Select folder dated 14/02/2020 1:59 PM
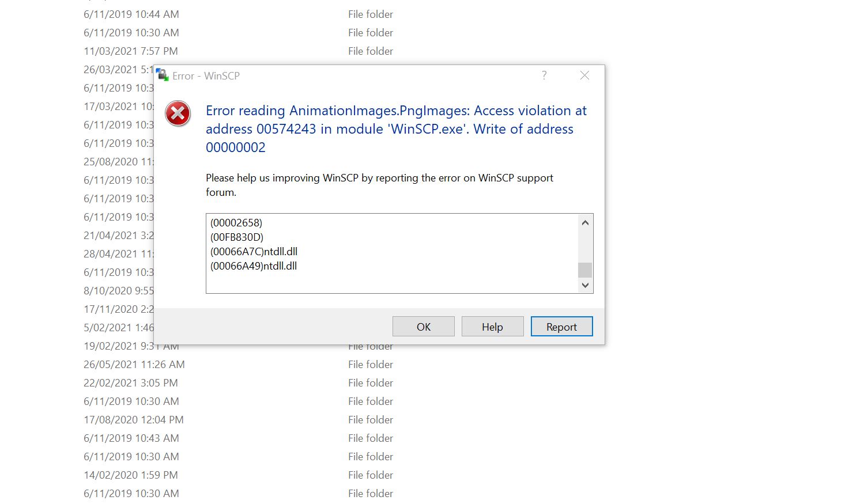 [x=131, y=475]
